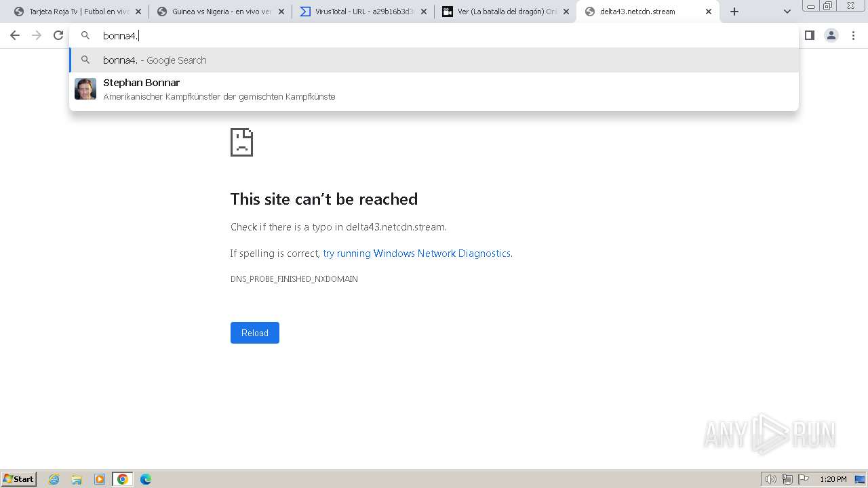Pick the Stephan Bonnar suggestion
This screenshot has width=868, height=488.
(434, 89)
